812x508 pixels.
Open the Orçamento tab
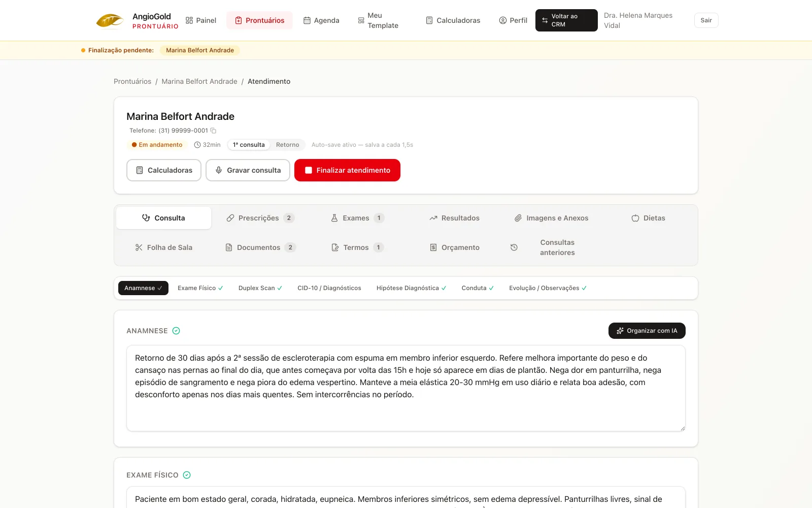point(454,247)
